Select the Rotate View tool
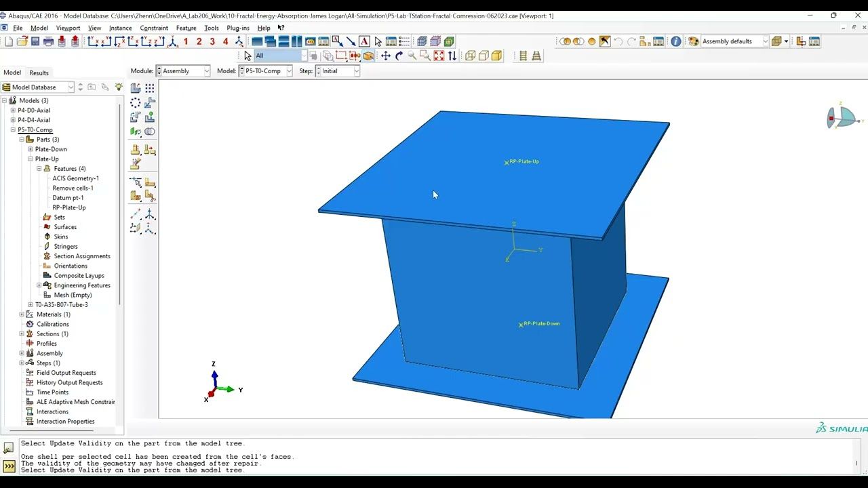This screenshot has width=868, height=488. pyautogui.click(x=399, y=56)
